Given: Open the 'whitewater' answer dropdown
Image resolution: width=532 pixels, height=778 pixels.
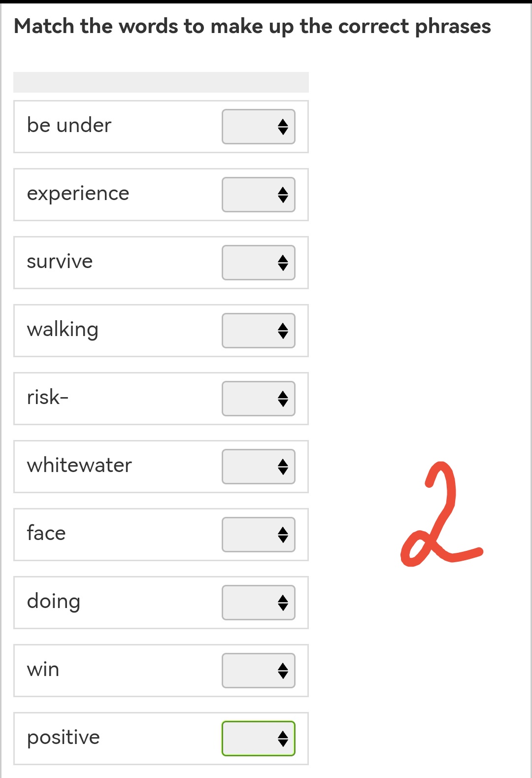Looking at the screenshot, I should click(259, 467).
